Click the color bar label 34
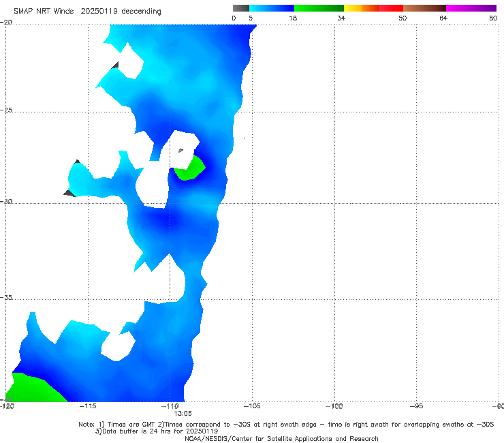The image size is (504, 443). tap(341, 18)
